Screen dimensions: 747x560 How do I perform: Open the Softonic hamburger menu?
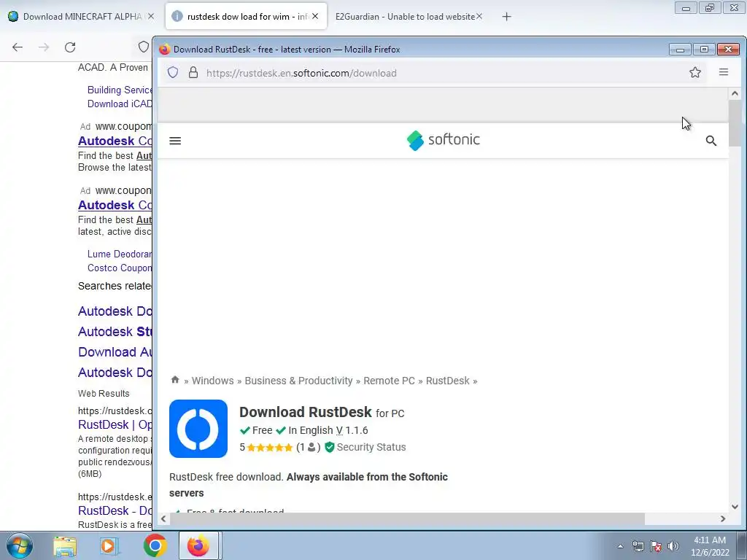[175, 141]
